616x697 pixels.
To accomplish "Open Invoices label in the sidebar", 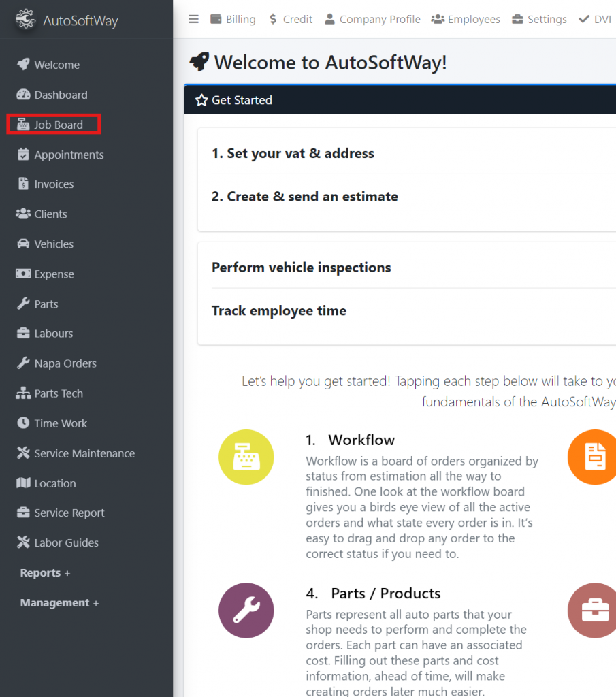I will (54, 184).
